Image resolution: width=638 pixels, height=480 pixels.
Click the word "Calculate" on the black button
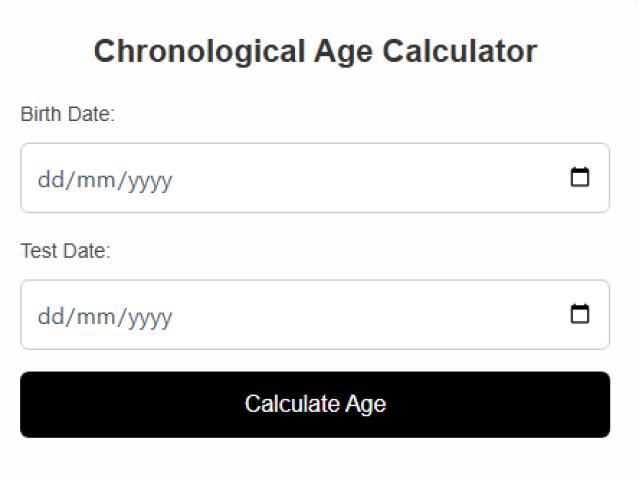coord(291,404)
